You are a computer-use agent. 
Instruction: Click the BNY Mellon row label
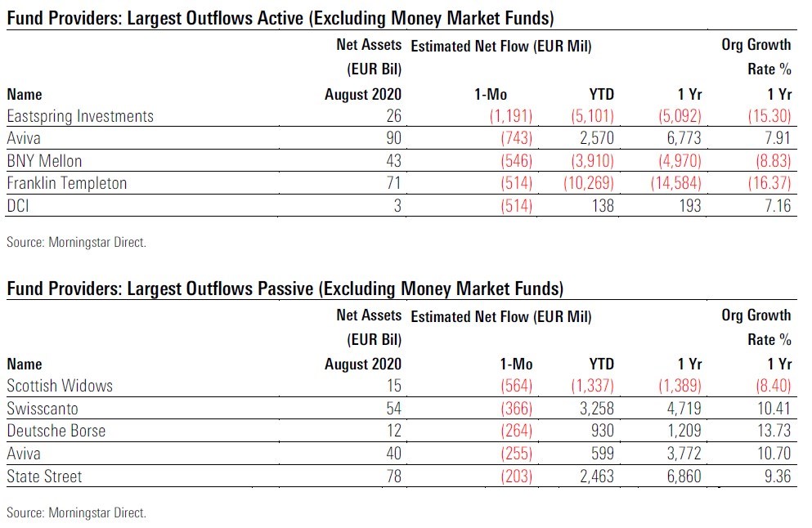point(45,161)
